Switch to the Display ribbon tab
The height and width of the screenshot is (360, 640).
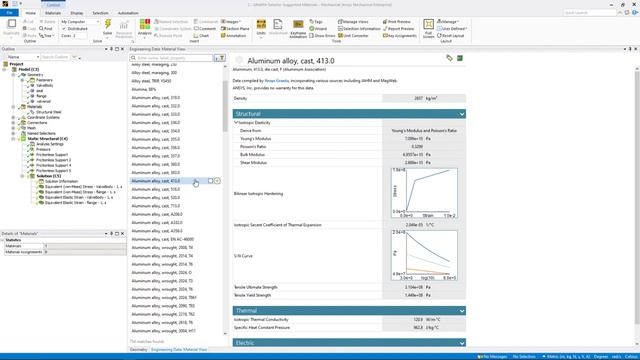[x=77, y=13]
